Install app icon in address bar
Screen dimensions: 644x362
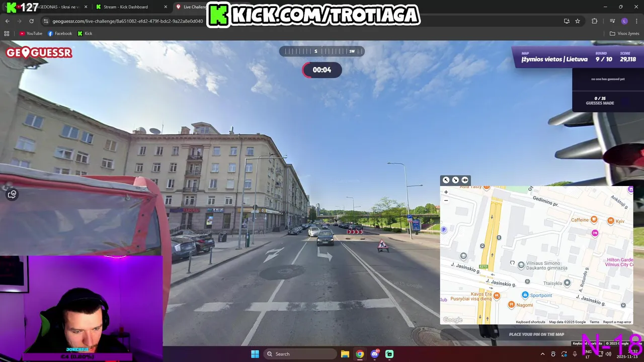[x=567, y=21]
